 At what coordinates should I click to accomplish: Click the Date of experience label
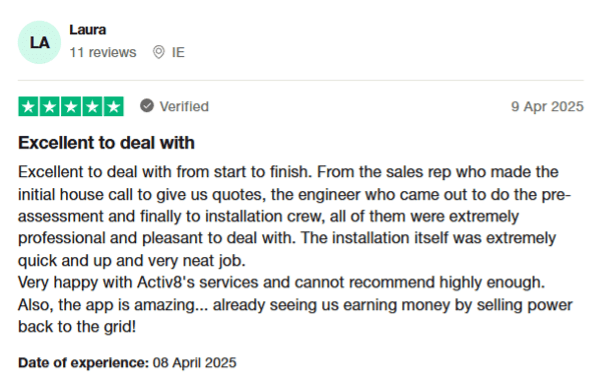pos(83,363)
